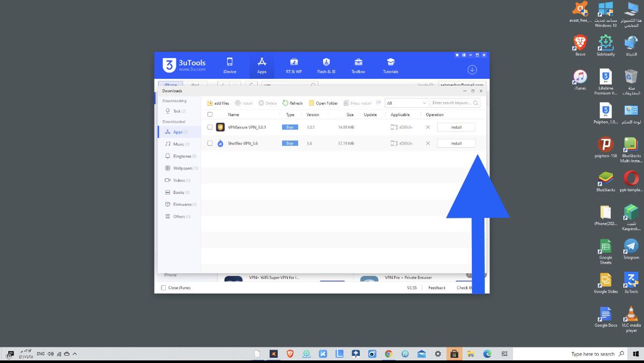This screenshot has height=363, width=644.
Task: Click the Delete toolbar item
Action: pos(267,103)
